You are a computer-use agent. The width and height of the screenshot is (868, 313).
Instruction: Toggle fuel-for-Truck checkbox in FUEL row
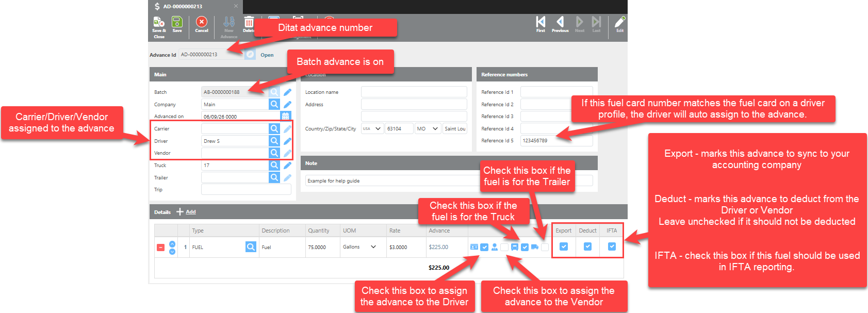coord(525,247)
